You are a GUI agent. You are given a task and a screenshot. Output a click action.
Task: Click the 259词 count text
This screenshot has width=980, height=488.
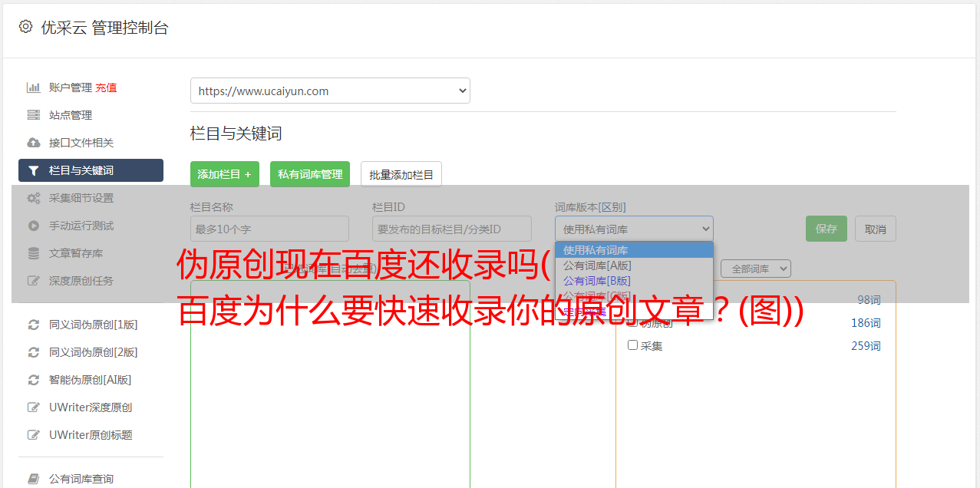coord(866,346)
